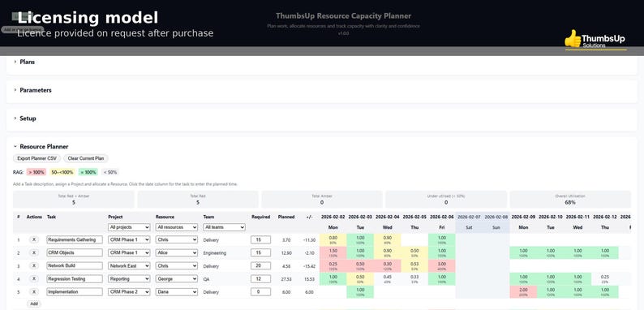Open Chris resource dropdown for Network Build

coord(177,266)
